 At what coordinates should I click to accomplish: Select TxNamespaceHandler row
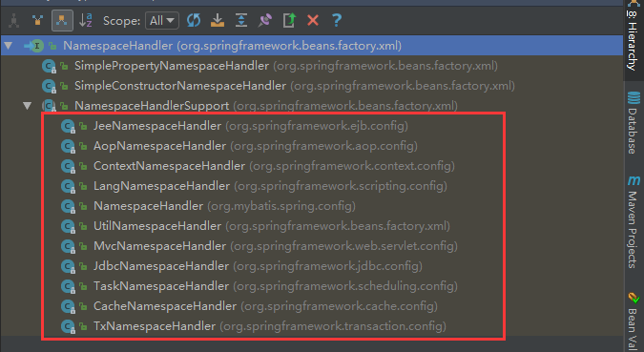(253, 326)
